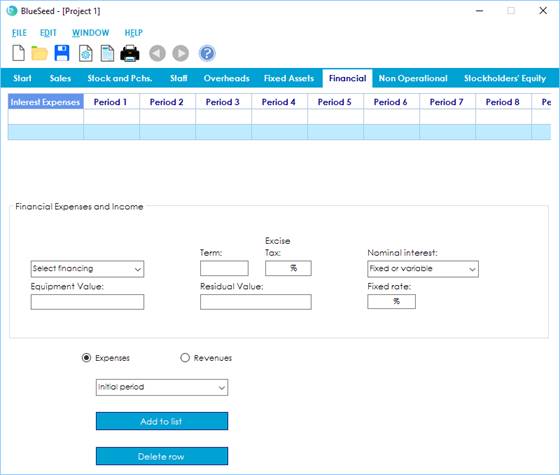Go forward with gray right arrow
Viewport: 560px width, 475px height.
pos(181,54)
